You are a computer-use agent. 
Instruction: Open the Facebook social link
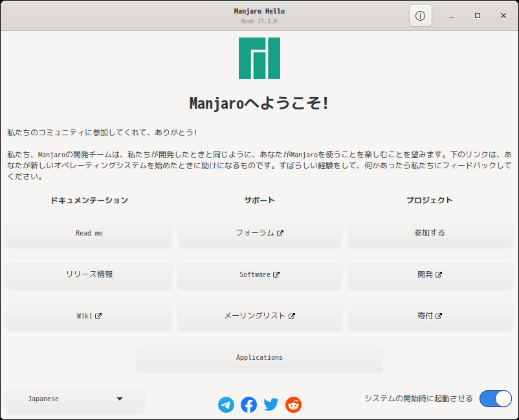coord(248,404)
